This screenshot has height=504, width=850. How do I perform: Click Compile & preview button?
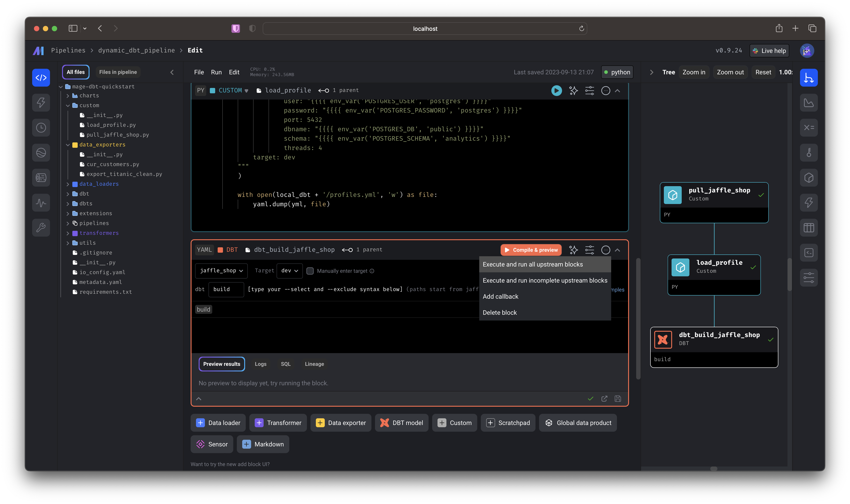(531, 250)
